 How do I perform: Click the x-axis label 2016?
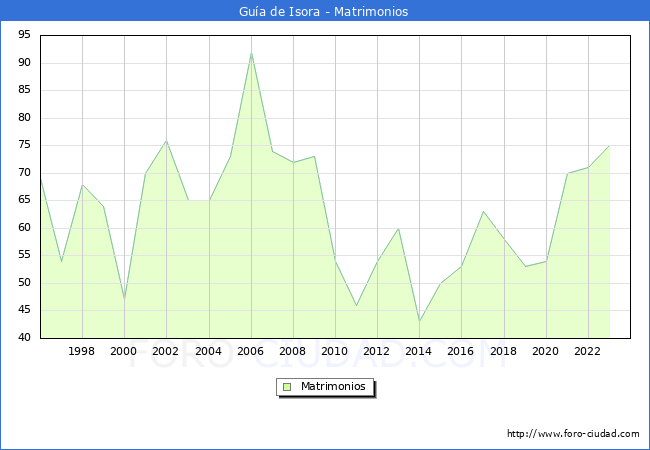pos(461,351)
